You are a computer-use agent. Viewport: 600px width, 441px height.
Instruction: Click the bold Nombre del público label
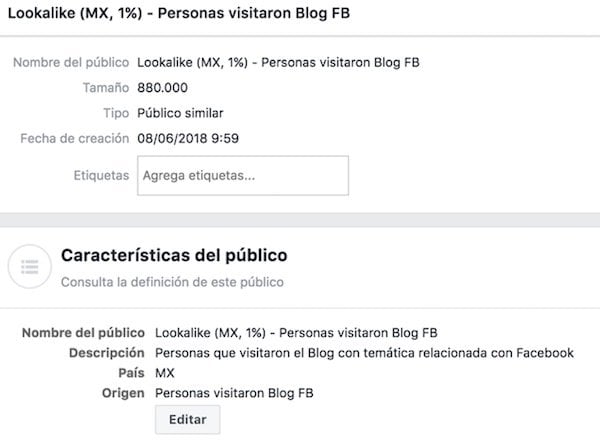click(82, 333)
